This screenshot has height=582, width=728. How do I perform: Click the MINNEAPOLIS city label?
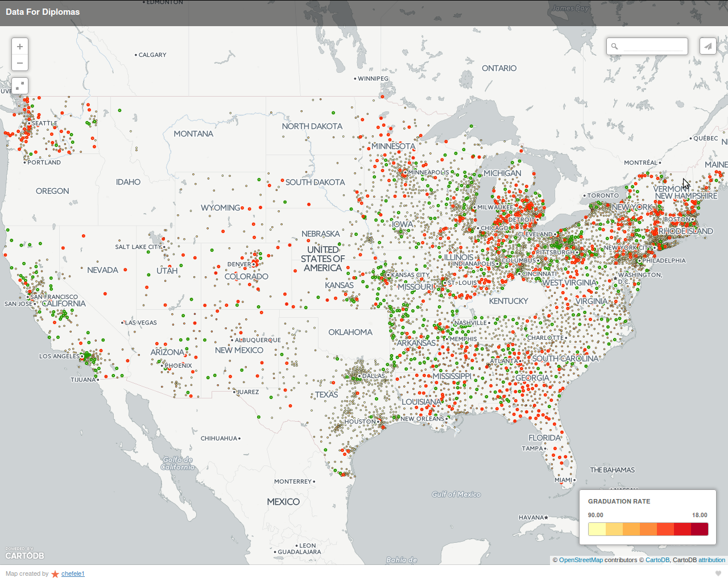pos(428,172)
